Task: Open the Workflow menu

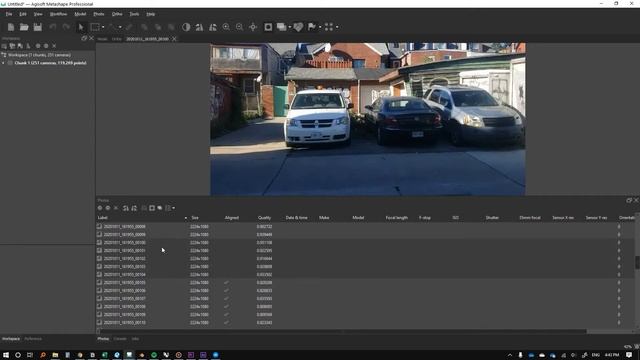Action: (x=58, y=14)
